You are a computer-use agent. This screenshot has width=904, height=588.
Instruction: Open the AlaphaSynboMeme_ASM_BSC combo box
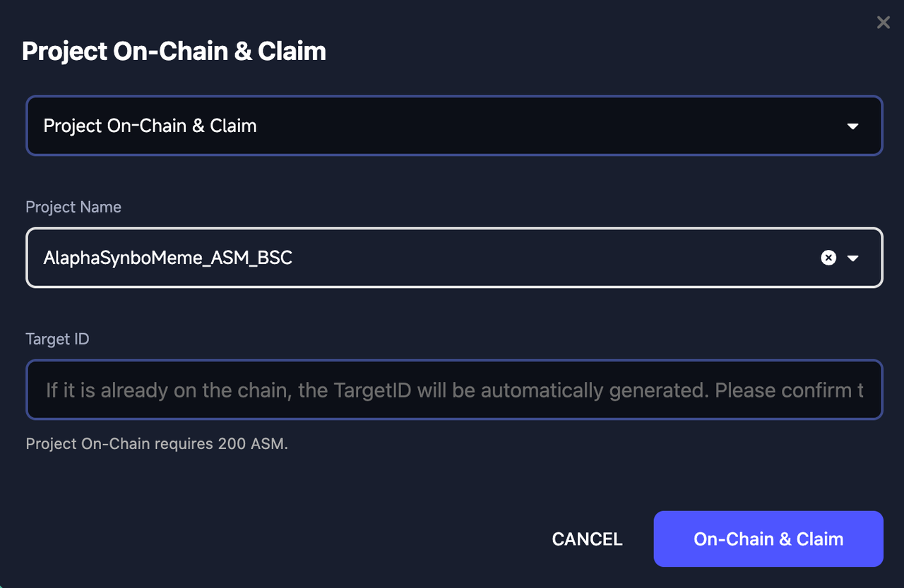(454, 258)
